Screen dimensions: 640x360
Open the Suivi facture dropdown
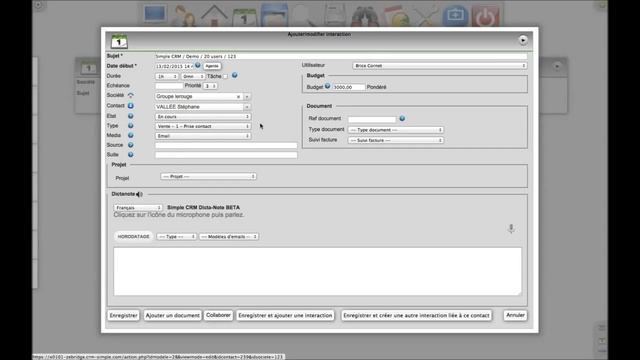(x=396, y=140)
